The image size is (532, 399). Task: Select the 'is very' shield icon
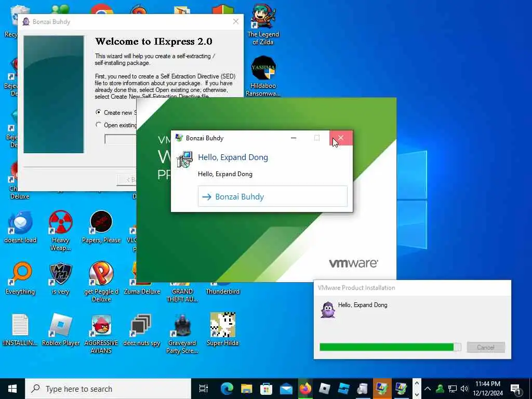[x=61, y=278]
